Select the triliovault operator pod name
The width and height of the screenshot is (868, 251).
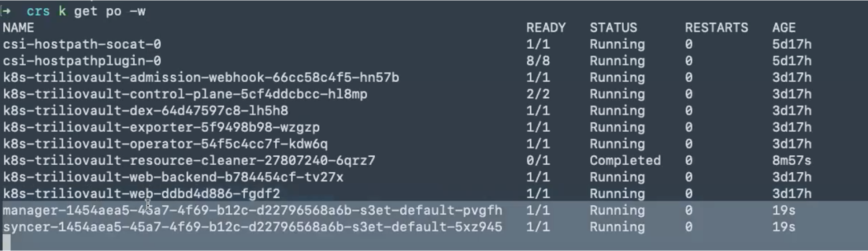165,144
